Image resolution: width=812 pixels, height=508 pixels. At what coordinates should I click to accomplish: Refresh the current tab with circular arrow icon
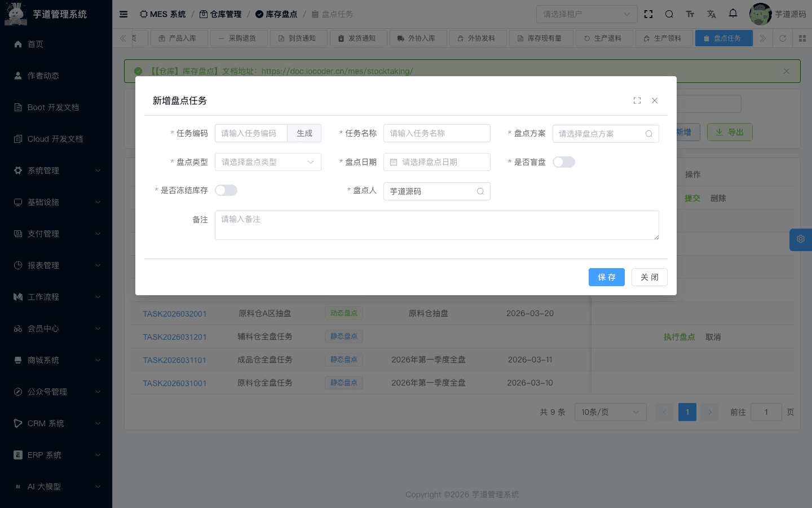(x=783, y=38)
